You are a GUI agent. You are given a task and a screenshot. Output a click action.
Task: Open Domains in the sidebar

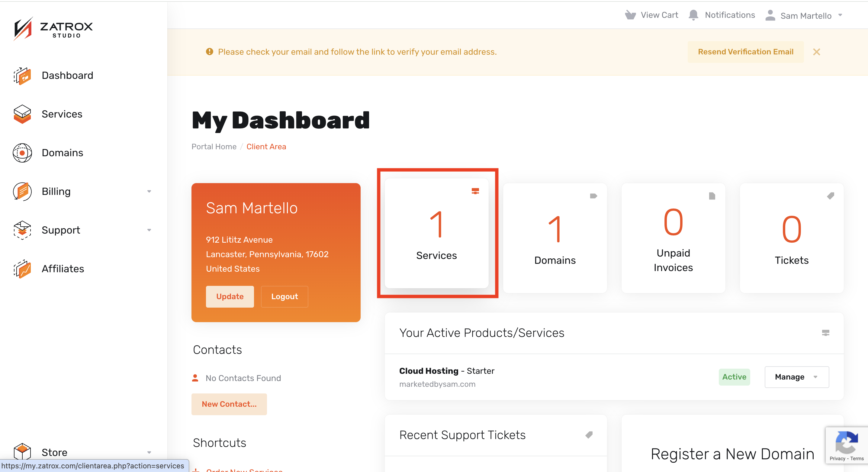[62, 153]
